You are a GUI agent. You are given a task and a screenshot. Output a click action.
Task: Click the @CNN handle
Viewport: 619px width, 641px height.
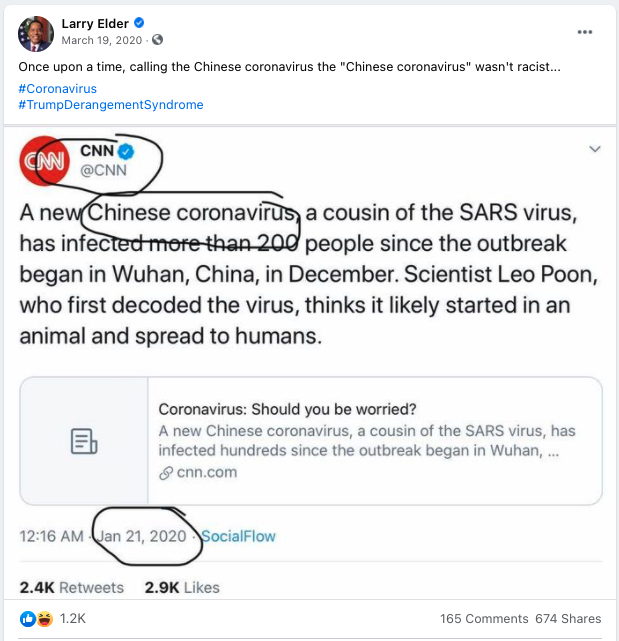(103, 168)
